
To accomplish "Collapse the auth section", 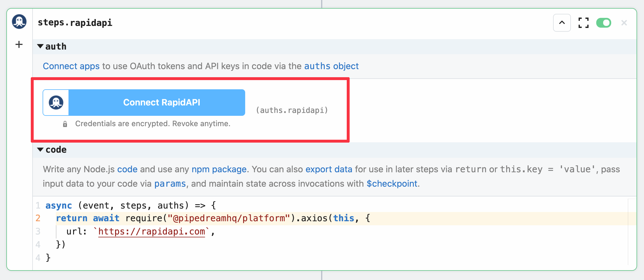I will [40, 46].
